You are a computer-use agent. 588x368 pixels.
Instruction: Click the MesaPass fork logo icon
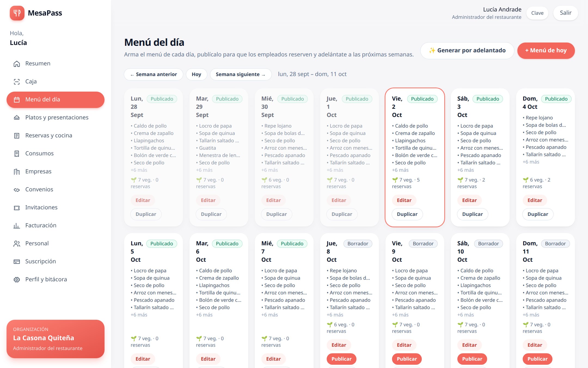click(17, 13)
